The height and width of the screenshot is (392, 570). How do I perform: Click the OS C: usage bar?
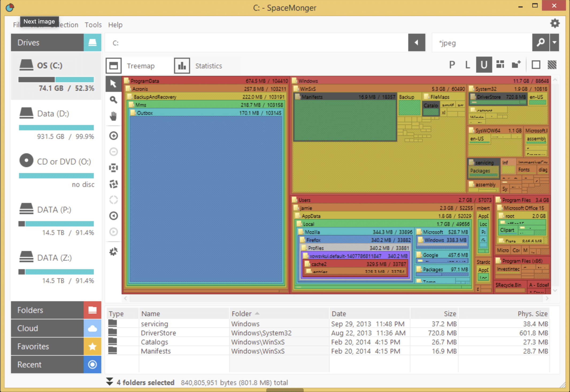[55, 79]
